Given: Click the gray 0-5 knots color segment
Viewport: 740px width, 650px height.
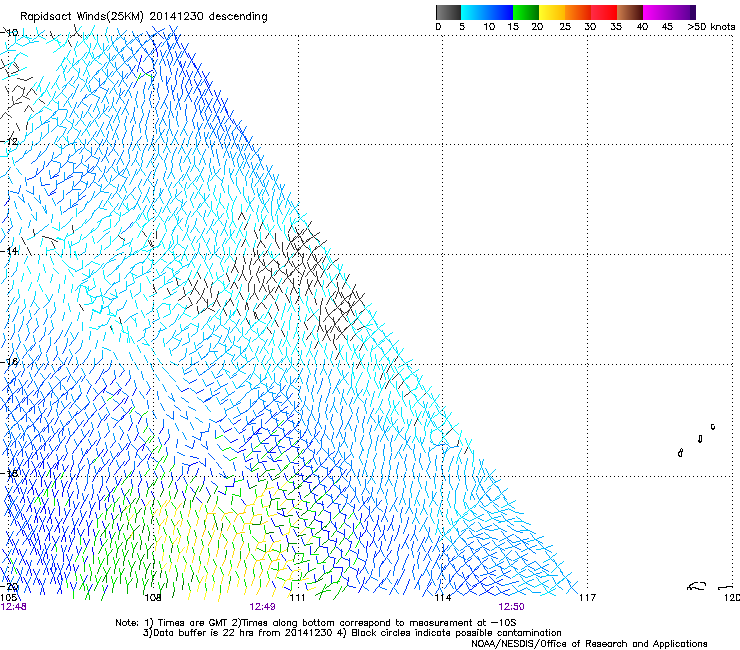Looking at the screenshot, I should [448, 12].
